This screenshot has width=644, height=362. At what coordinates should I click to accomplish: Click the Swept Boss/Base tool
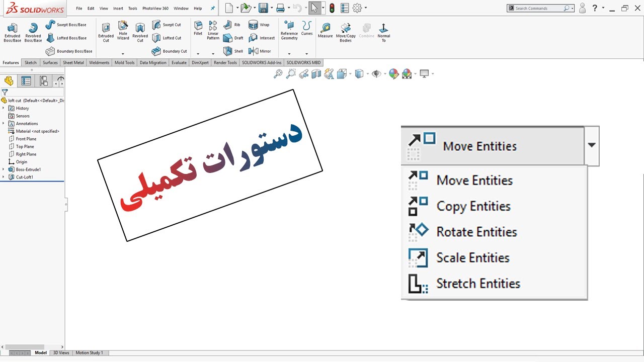point(66,25)
